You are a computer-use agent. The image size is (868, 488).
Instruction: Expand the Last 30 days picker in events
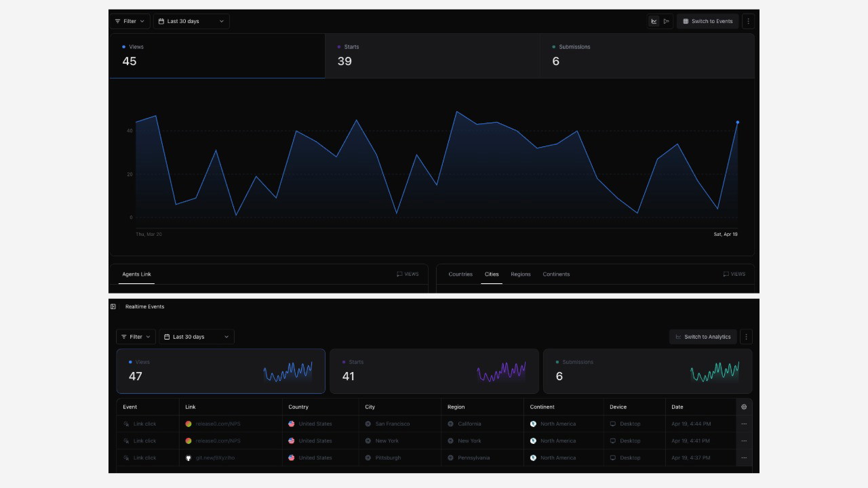click(x=197, y=337)
